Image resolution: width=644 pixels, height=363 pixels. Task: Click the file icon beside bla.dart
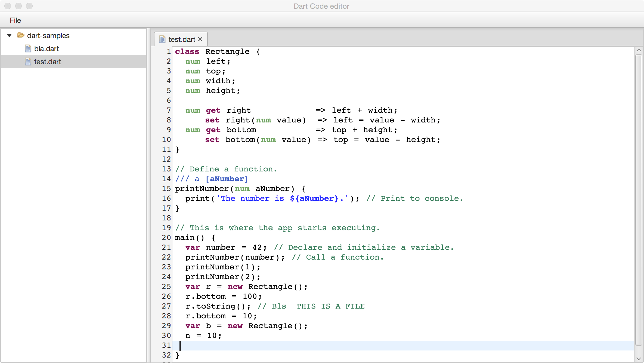coord(28,48)
